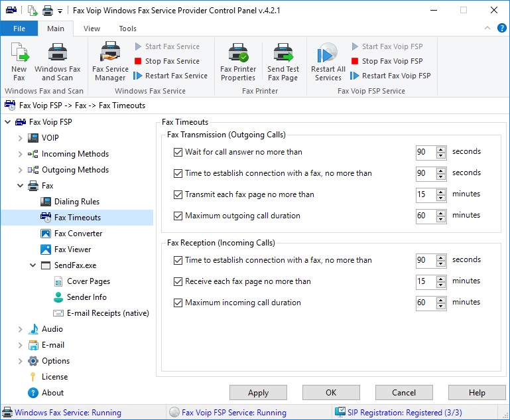
Task: Uncheck Wait for call answer checkbox
Action: 178,152
